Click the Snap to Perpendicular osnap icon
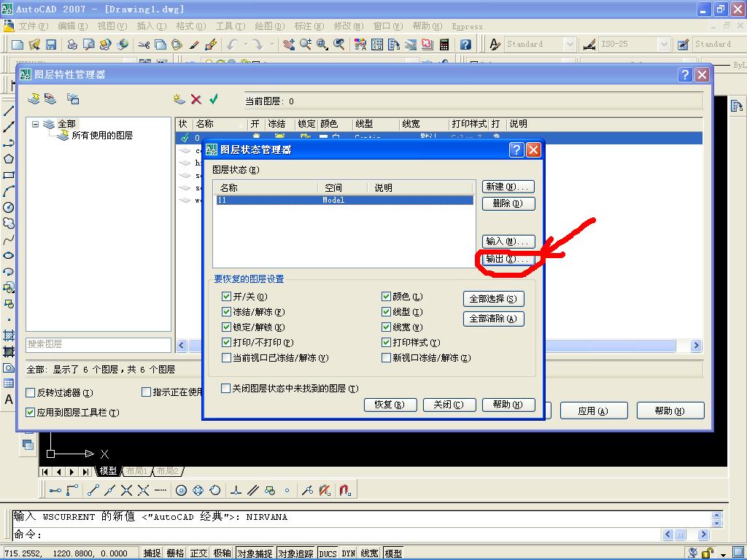 click(236, 490)
